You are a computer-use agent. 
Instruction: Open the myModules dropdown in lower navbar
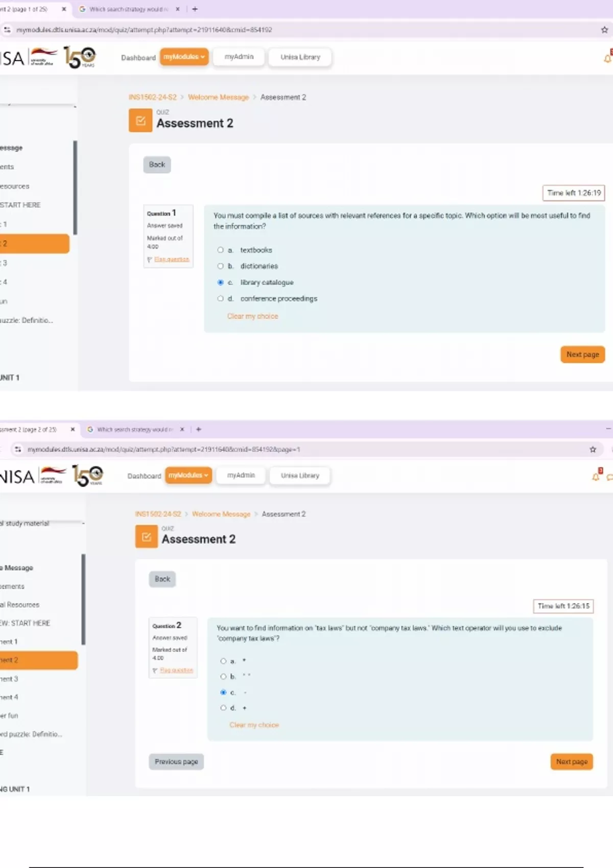(x=188, y=475)
